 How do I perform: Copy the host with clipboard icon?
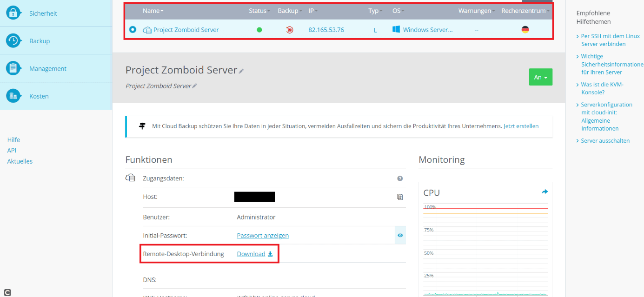coord(400,197)
